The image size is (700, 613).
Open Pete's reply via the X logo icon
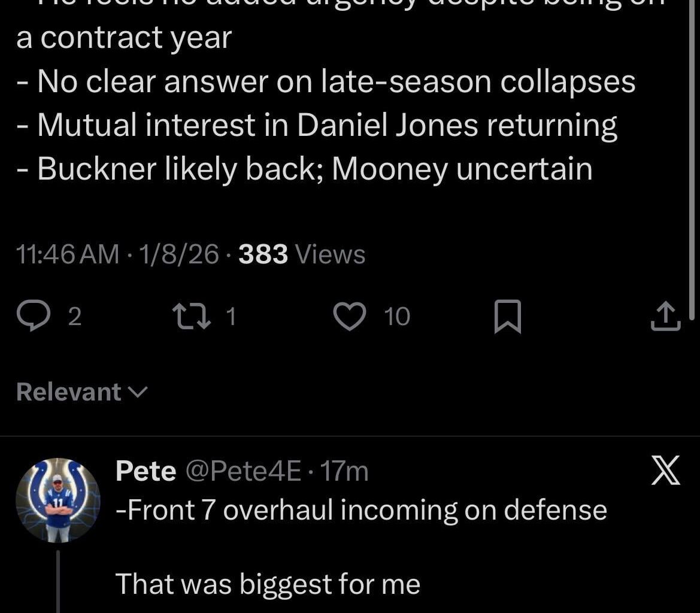pos(665,471)
